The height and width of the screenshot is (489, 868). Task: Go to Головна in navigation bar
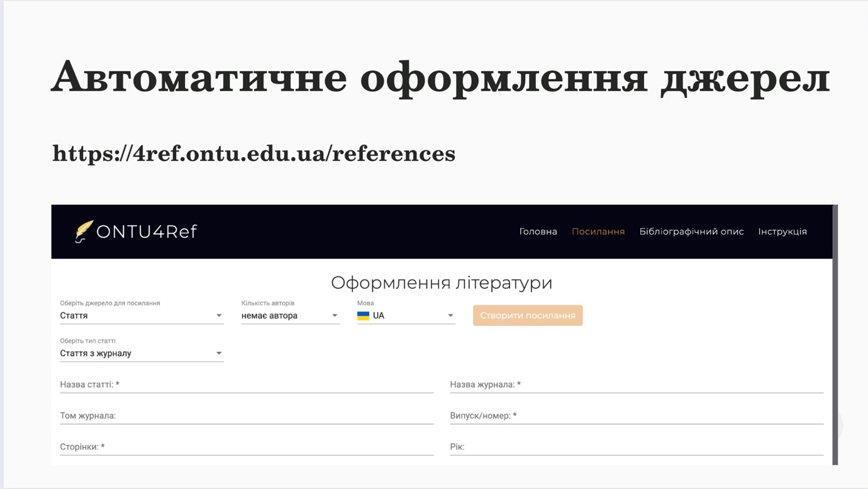(x=538, y=232)
